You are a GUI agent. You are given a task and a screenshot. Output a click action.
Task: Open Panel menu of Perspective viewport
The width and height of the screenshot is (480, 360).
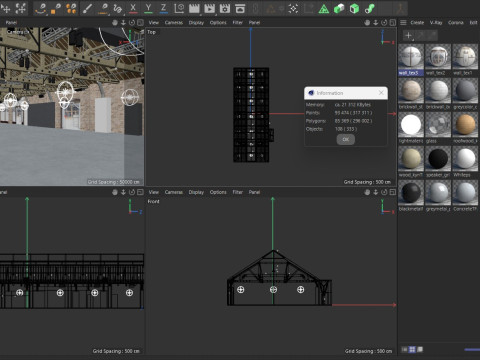pyautogui.click(x=11, y=23)
